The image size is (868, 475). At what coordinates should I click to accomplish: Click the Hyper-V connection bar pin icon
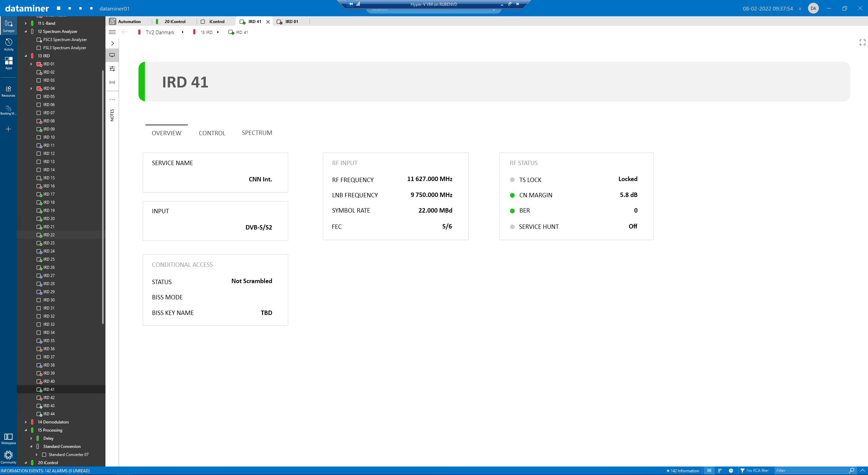coord(351,4)
